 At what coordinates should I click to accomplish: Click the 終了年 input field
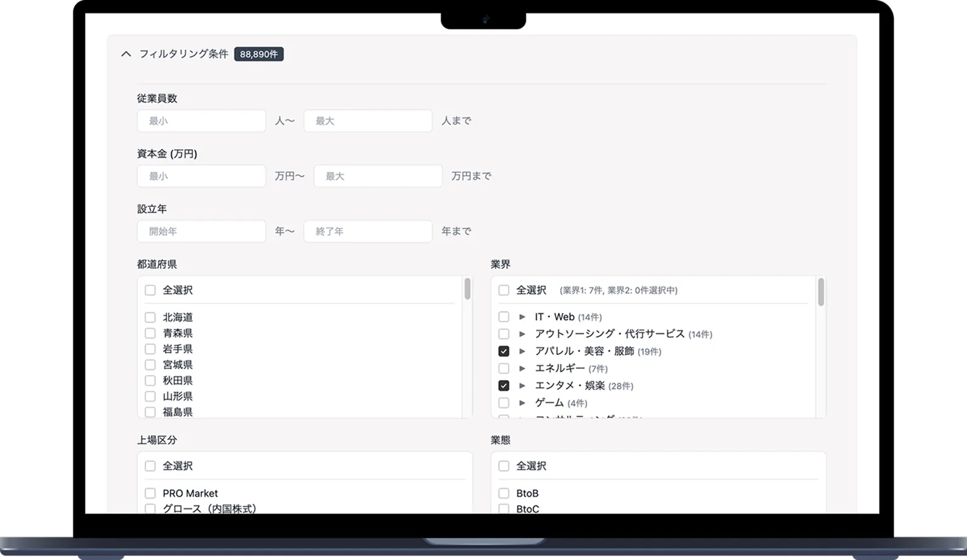[368, 231]
